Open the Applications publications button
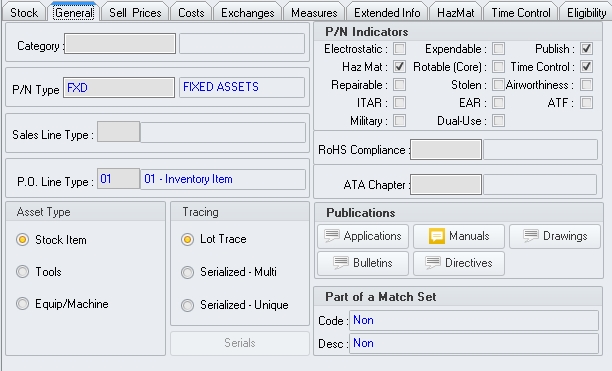Image resolution: width=612 pixels, height=371 pixels. [363, 236]
